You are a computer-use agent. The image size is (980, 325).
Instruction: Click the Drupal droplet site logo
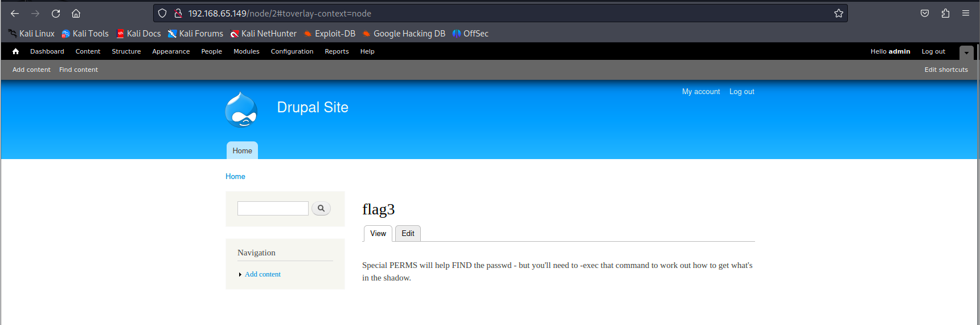(x=241, y=109)
